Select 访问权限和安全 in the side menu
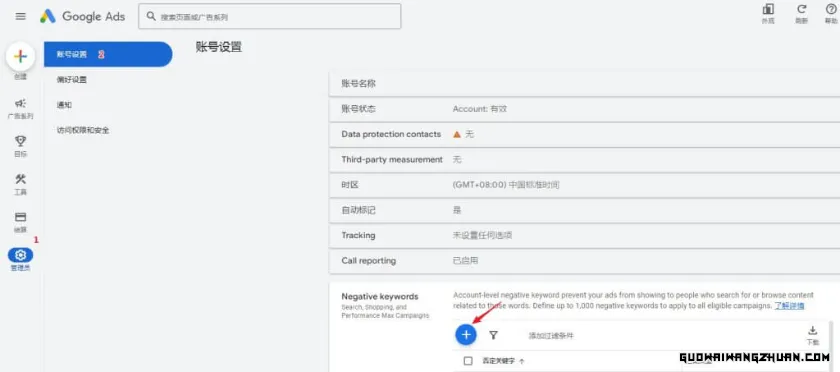 [83, 130]
